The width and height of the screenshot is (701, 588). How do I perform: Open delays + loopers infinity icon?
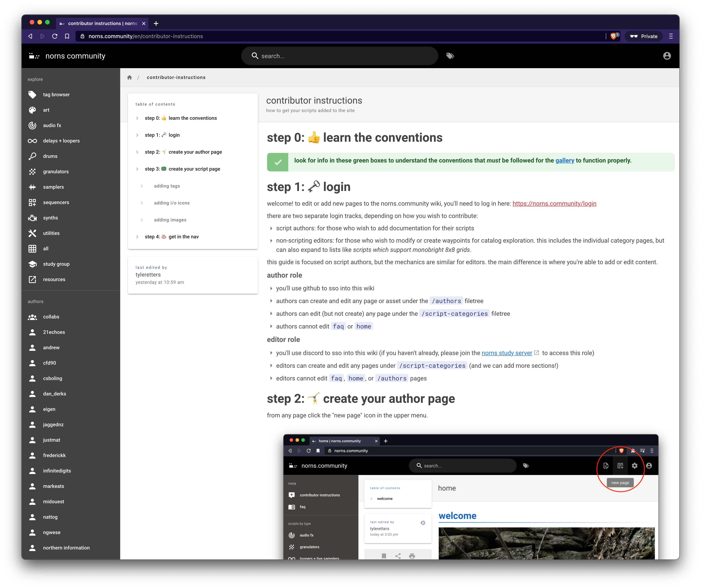click(x=32, y=141)
